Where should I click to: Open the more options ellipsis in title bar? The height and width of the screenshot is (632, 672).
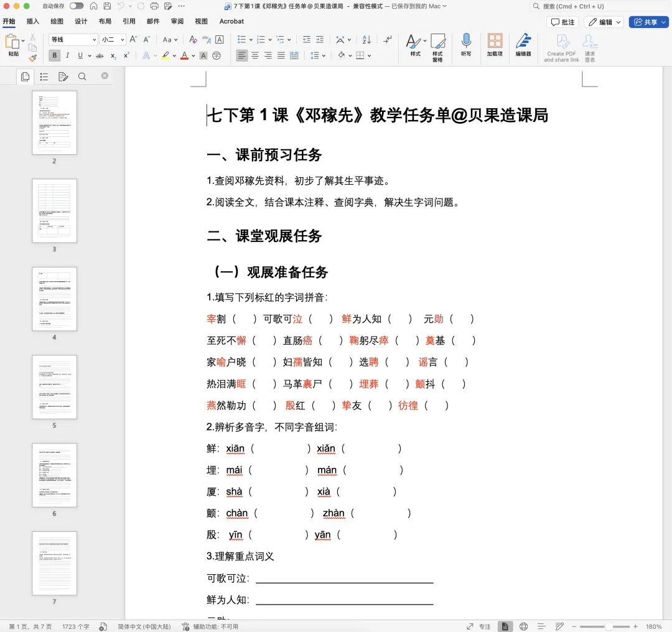[x=182, y=6]
